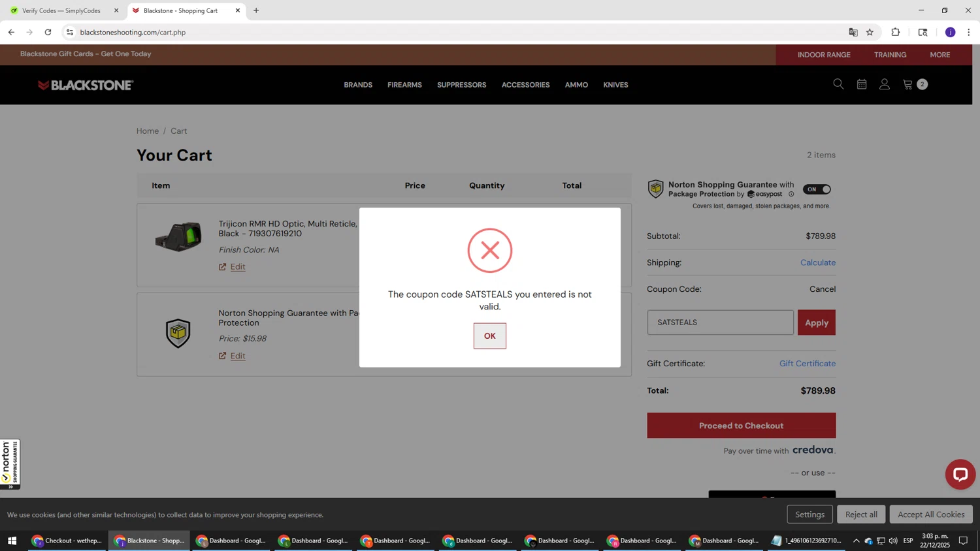The image size is (980, 551).
Task: Reload the page
Action: (48, 32)
